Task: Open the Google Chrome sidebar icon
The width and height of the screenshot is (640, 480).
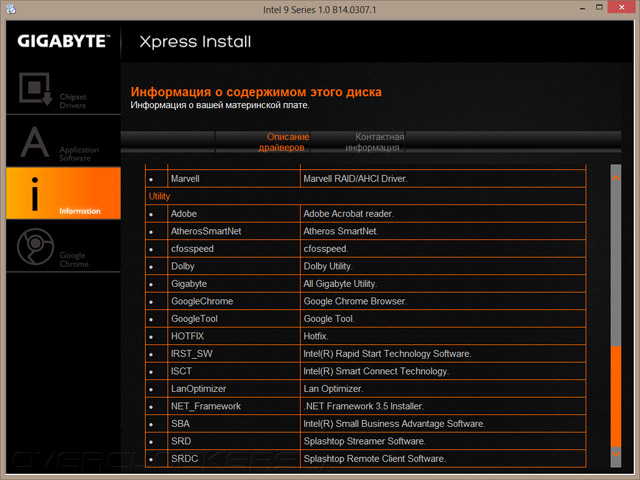Action: click(36, 247)
